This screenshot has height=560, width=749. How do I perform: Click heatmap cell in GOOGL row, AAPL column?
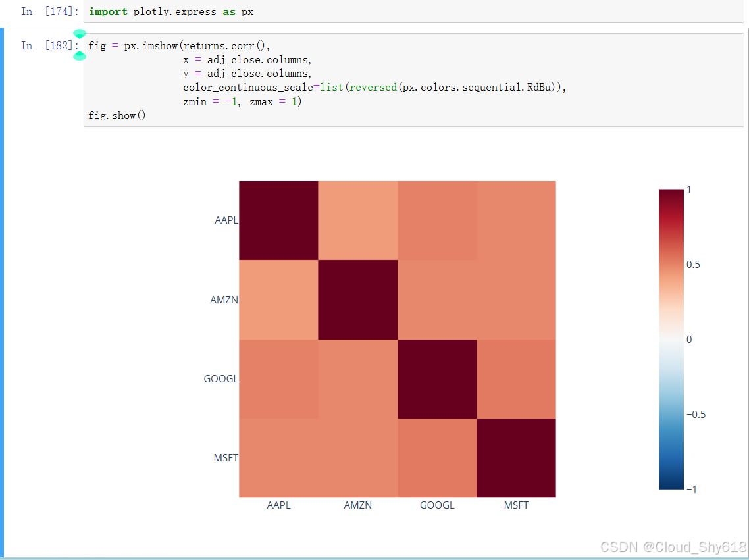pyautogui.click(x=278, y=379)
